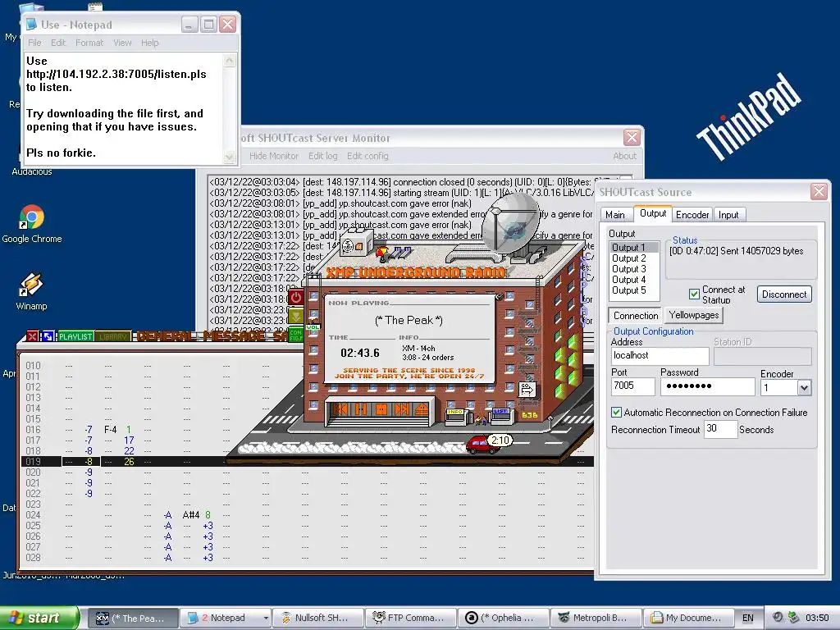Select Output 3 in the output list

tap(635, 269)
